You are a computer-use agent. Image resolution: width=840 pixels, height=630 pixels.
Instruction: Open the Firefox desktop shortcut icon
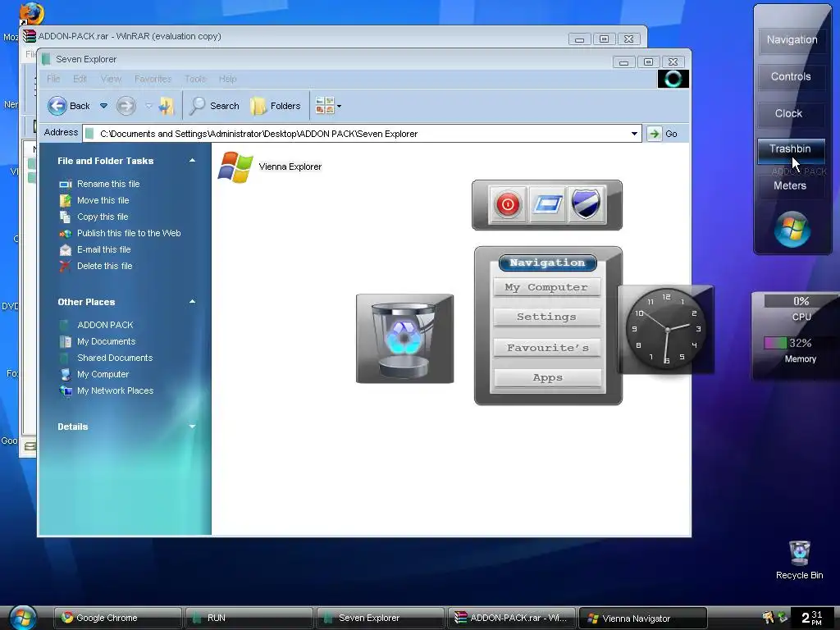31,13
